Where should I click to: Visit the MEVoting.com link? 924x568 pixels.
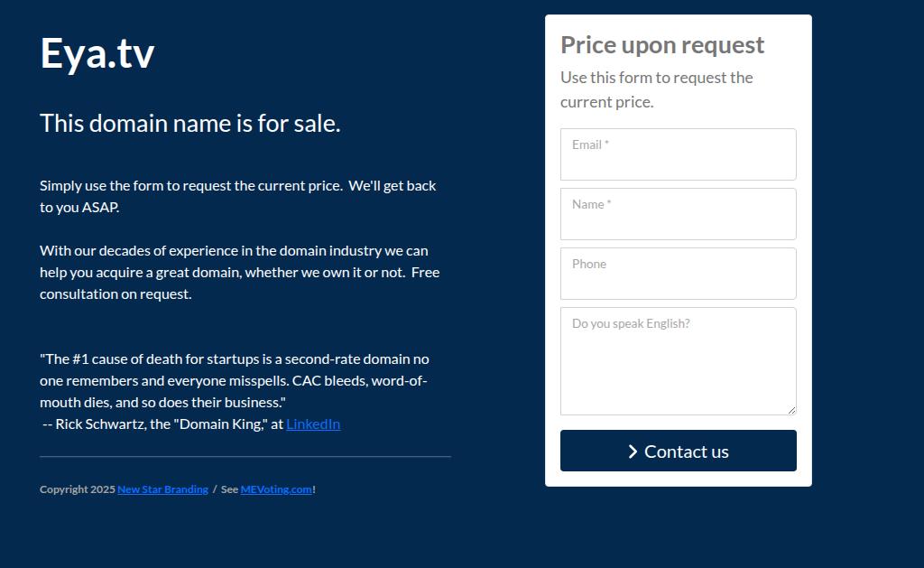click(x=276, y=489)
